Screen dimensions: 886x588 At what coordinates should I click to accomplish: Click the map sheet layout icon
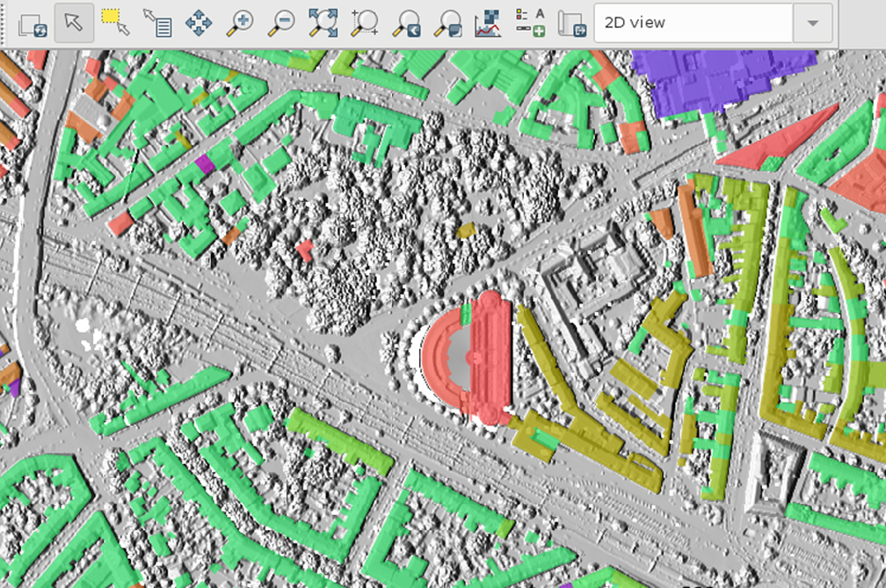[x=572, y=23]
